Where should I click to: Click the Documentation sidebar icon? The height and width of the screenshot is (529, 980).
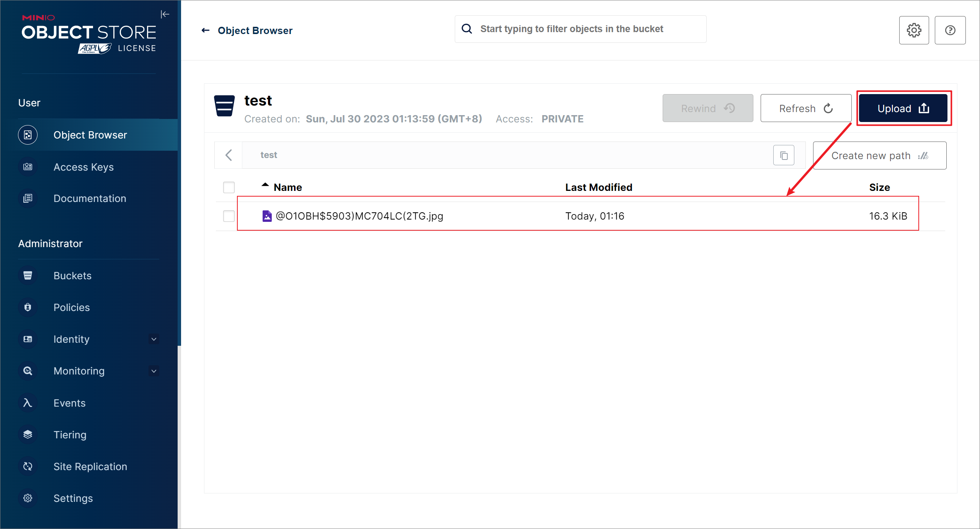coord(28,198)
